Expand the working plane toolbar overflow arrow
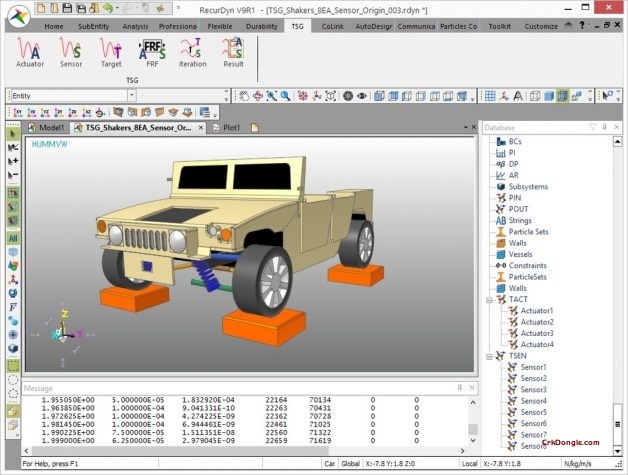The image size is (628, 475). 215,115
